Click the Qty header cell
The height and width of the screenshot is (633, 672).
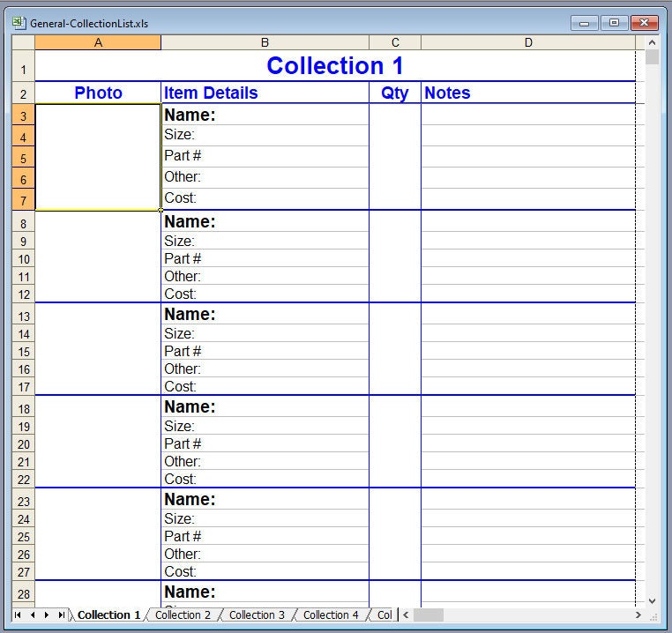point(395,93)
